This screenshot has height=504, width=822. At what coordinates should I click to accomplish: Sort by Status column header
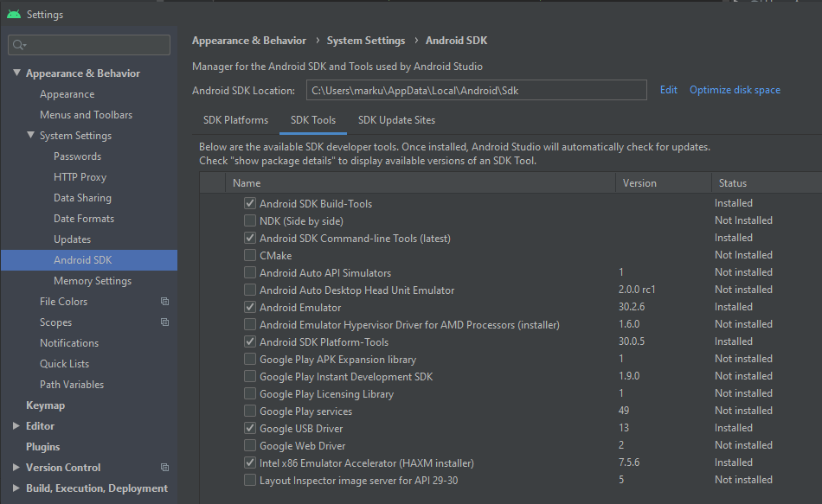point(767,183)
